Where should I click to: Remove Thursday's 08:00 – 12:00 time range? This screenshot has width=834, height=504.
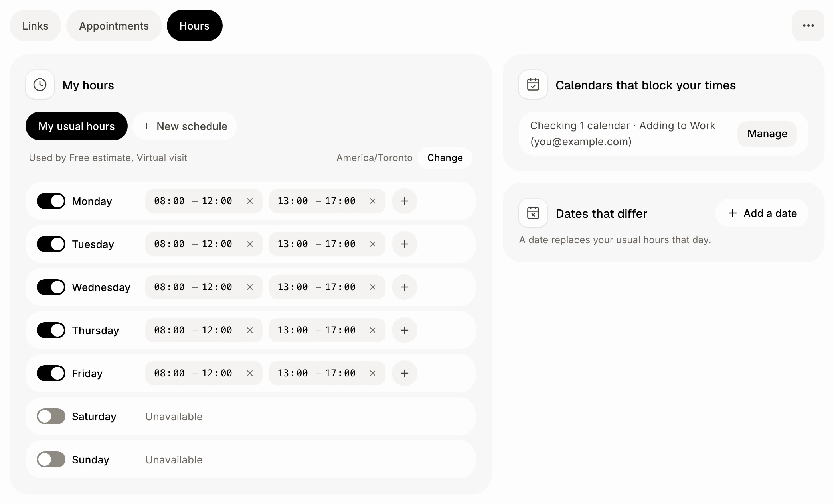pyautogui.click(x=250, y=330)
